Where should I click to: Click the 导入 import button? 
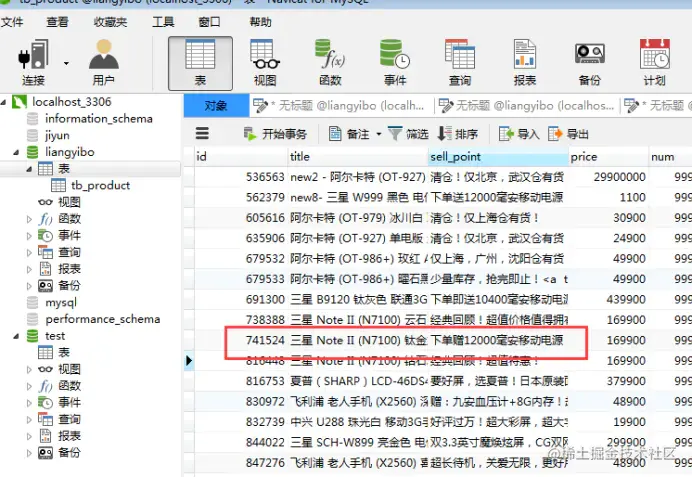click(519, 134)
